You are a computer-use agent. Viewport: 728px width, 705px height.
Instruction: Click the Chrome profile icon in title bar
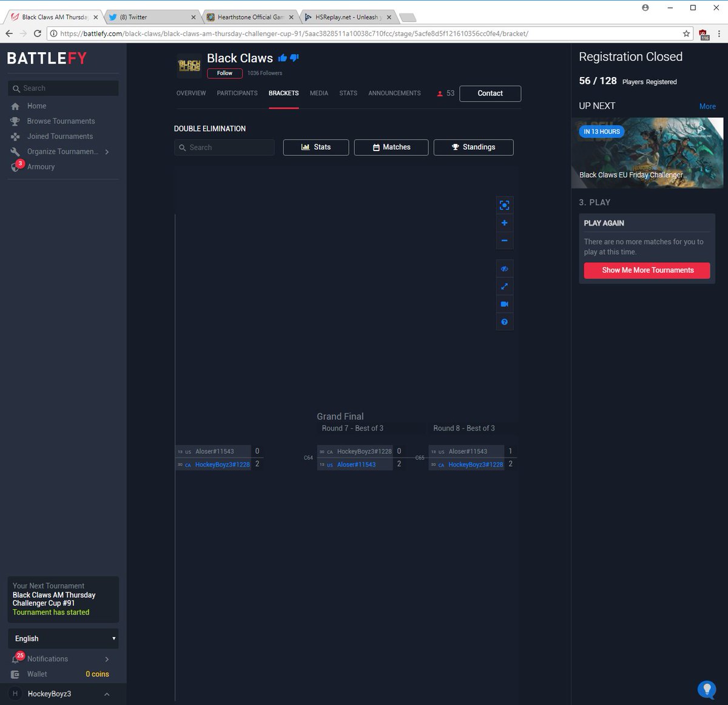point(645,8)
